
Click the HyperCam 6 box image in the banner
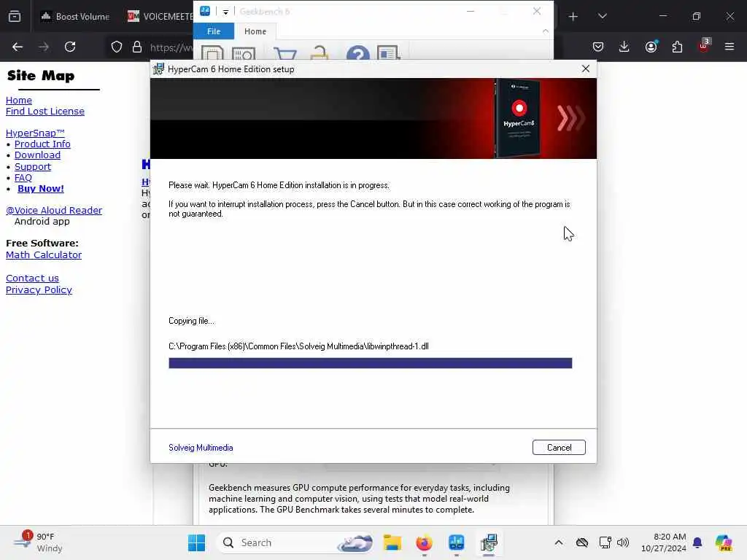[x=519, y=118]
